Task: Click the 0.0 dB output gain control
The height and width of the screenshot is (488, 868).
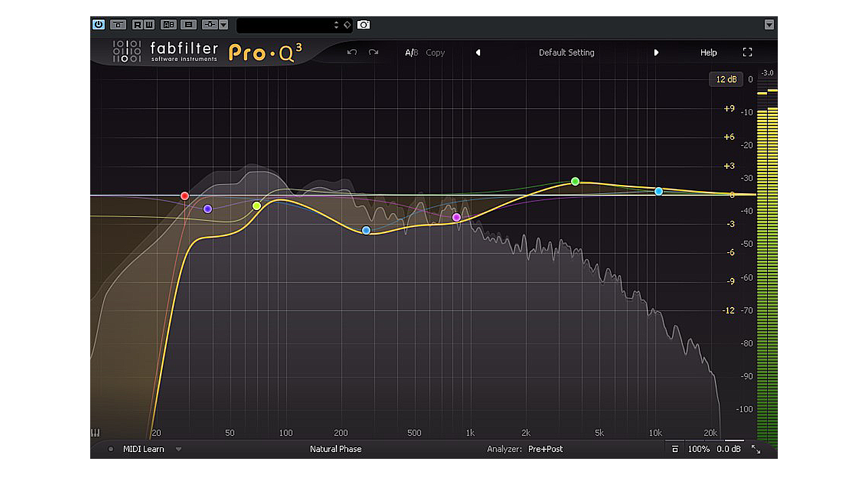Action: pyautogui.click(x=729, y=449)
